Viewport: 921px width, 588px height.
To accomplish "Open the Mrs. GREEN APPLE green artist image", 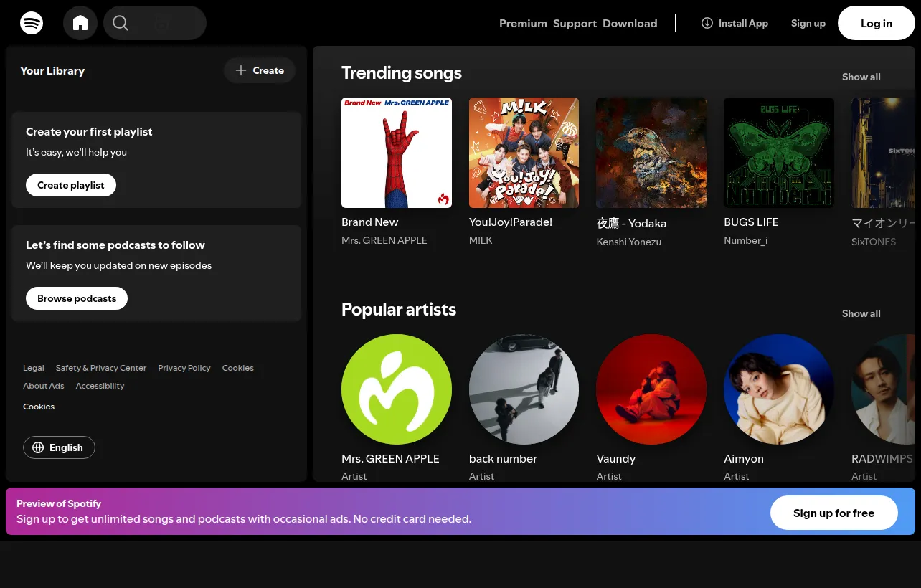I will [x=397, y=389].
